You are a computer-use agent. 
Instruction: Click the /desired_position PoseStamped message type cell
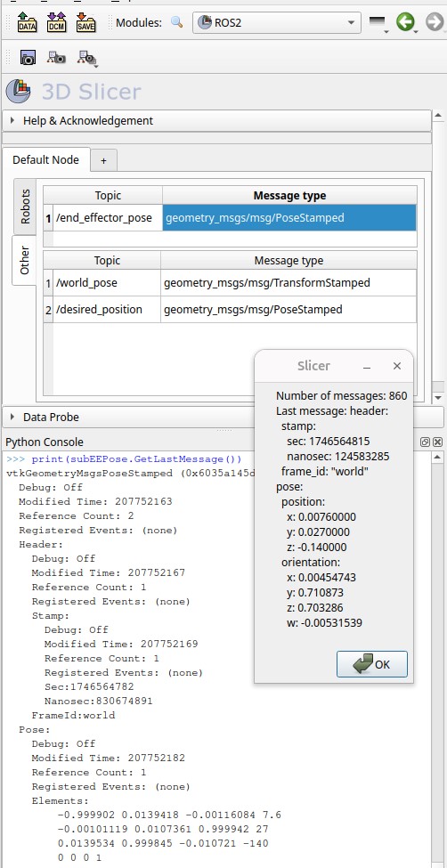click(x=289, y=310)
